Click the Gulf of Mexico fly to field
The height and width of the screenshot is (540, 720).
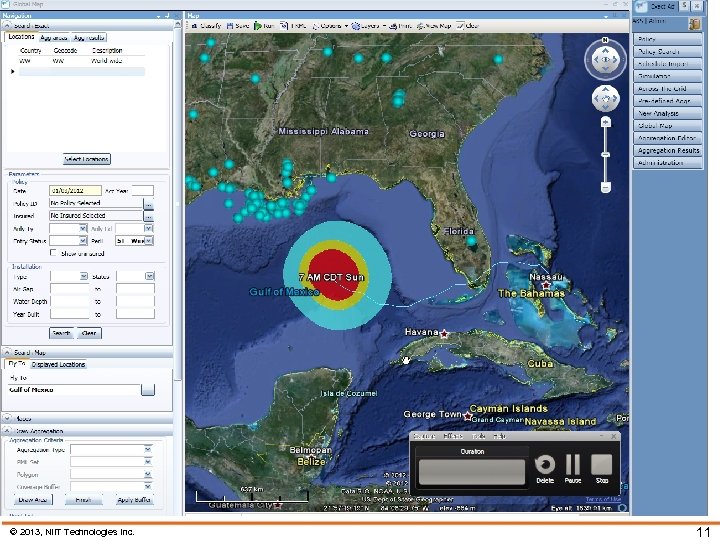point(73,390)
